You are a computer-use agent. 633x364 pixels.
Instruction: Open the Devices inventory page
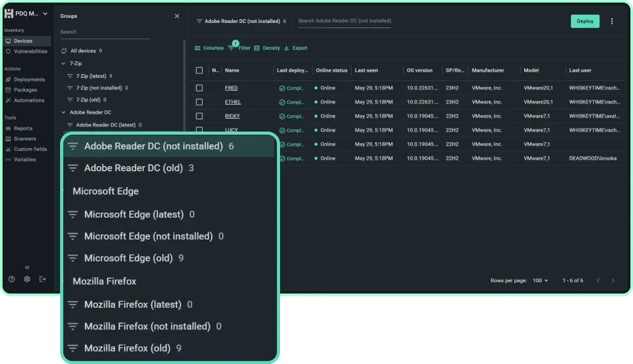click(x=27, y=41)
